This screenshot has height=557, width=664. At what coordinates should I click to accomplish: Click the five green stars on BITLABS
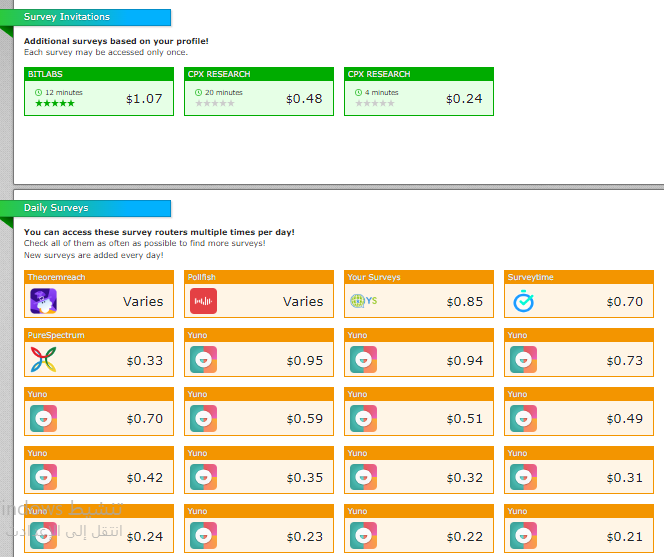point(55,103)
